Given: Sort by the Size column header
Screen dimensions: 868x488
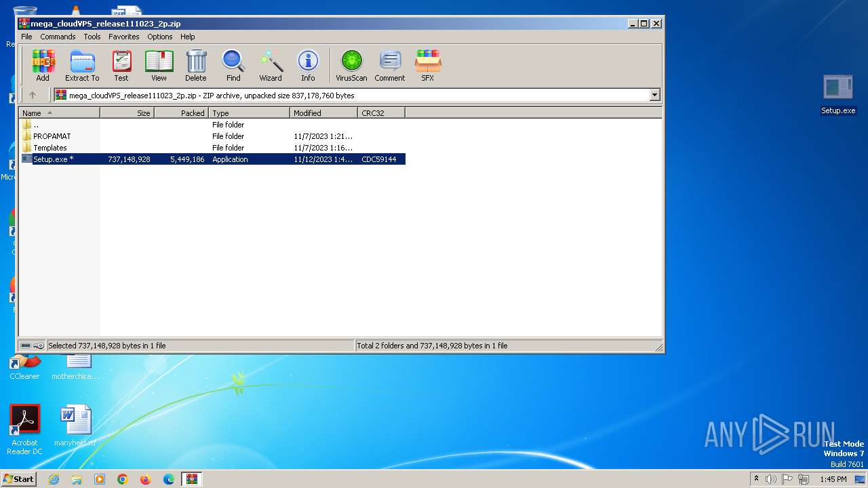Looking at the screenshot, I should click(127, 113).
